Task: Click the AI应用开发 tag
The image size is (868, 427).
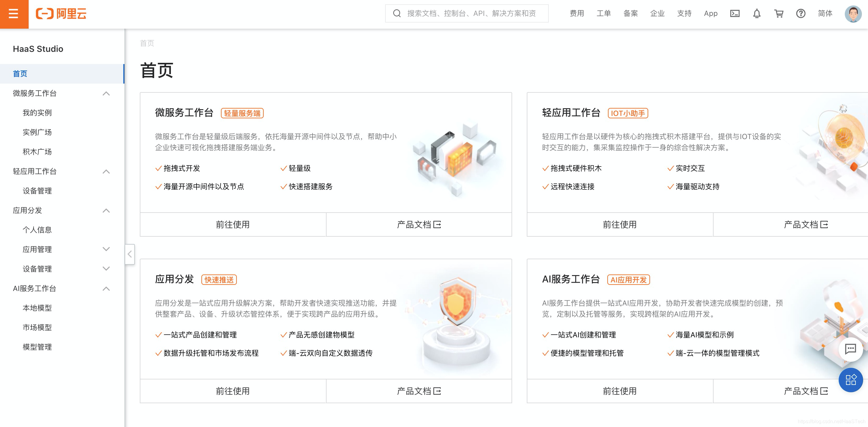Action: pos(628,280)
